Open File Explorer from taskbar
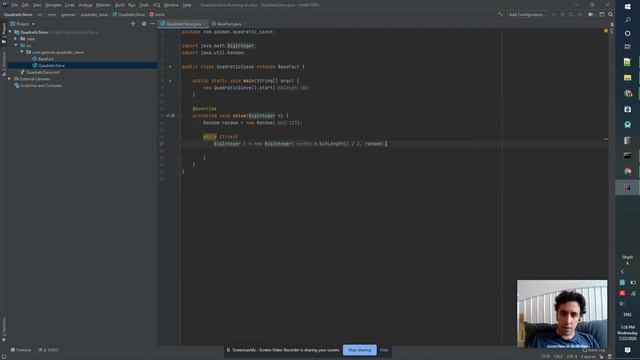Image resolution: width=640 pixels, height=360 pixels. pyautogui.click(x=628, y=78)
